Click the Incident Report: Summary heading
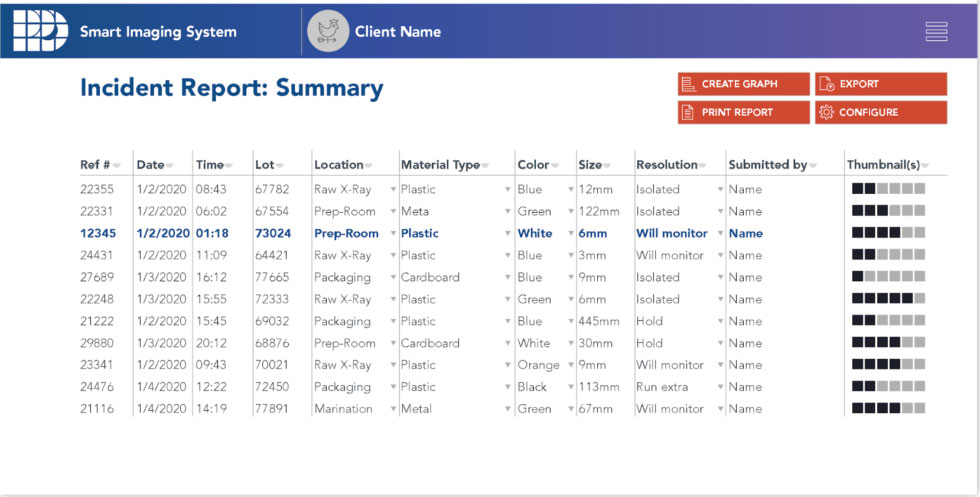Image resolution: width=980 pixels, height=497 pixels. click(x=232, y=88)
